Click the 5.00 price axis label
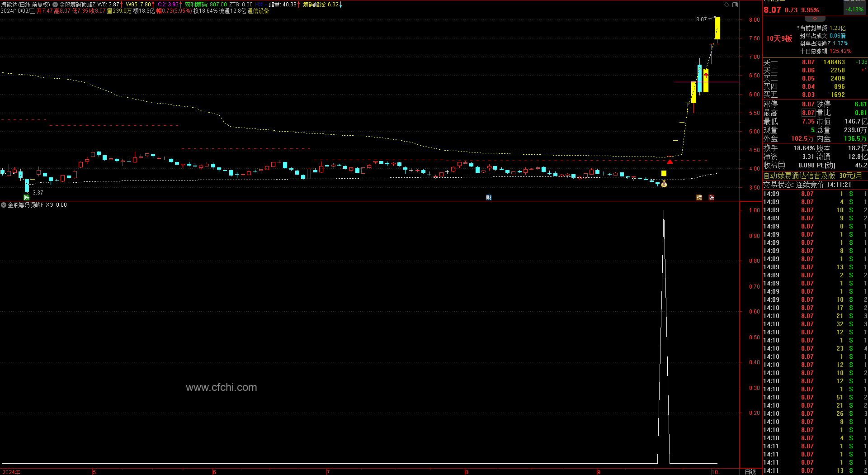Screen dimensions: 868x475 point(754,132)
